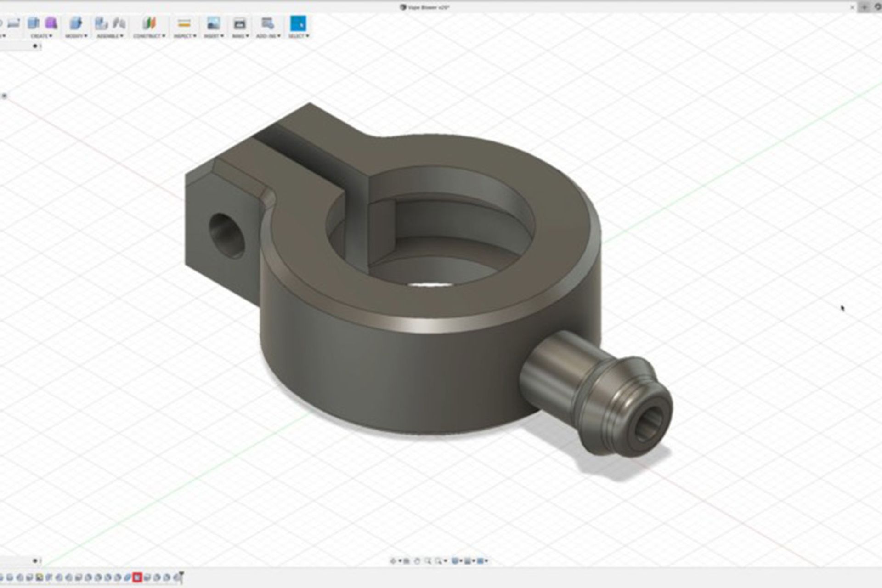
Task: Open the SELECT menu label
Action: pos(298,36)
